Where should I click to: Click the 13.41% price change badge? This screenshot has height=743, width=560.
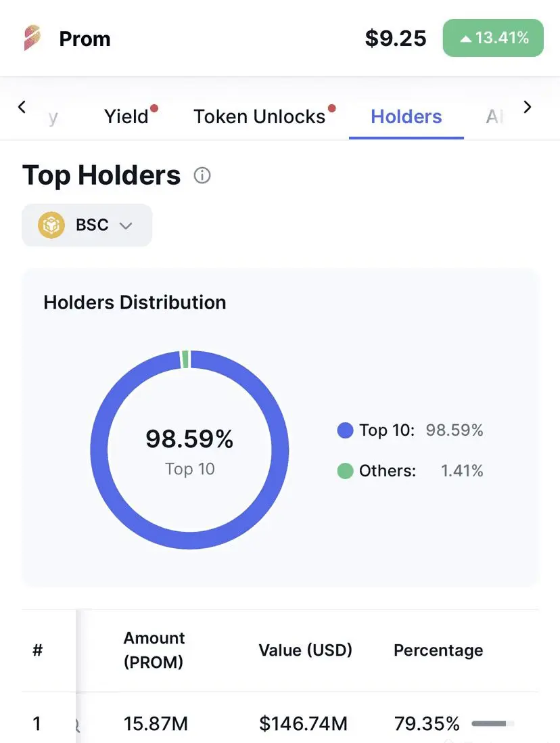493,38
